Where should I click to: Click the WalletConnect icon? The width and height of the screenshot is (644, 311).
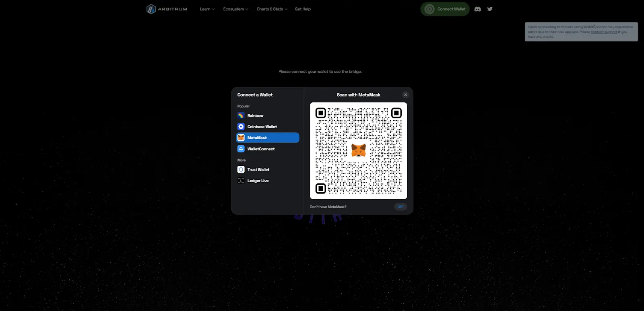[241, 149]
